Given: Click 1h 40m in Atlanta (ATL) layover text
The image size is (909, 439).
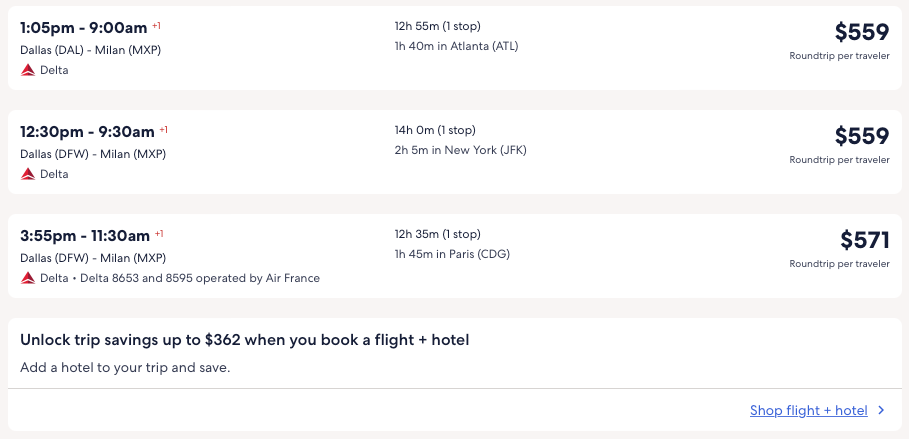Looking at the screenshot, I should tap(456, 46).
